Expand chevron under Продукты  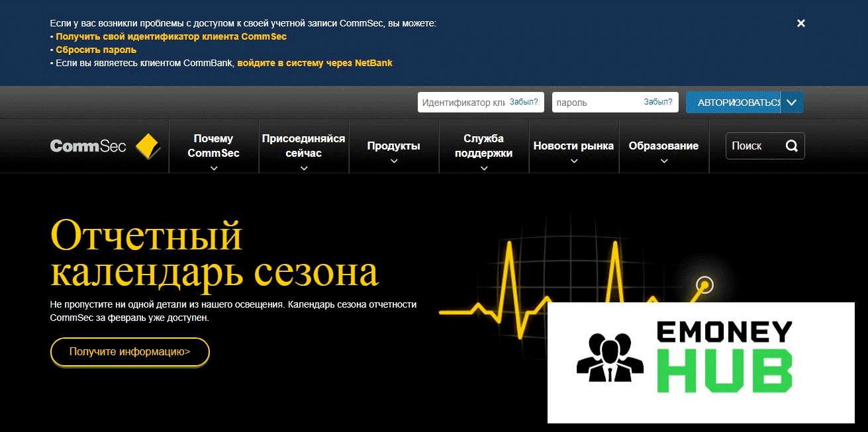394,161
